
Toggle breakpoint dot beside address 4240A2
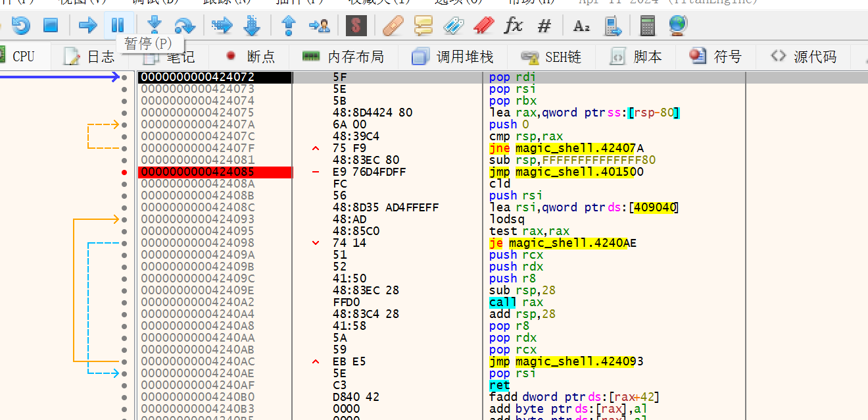124,303
